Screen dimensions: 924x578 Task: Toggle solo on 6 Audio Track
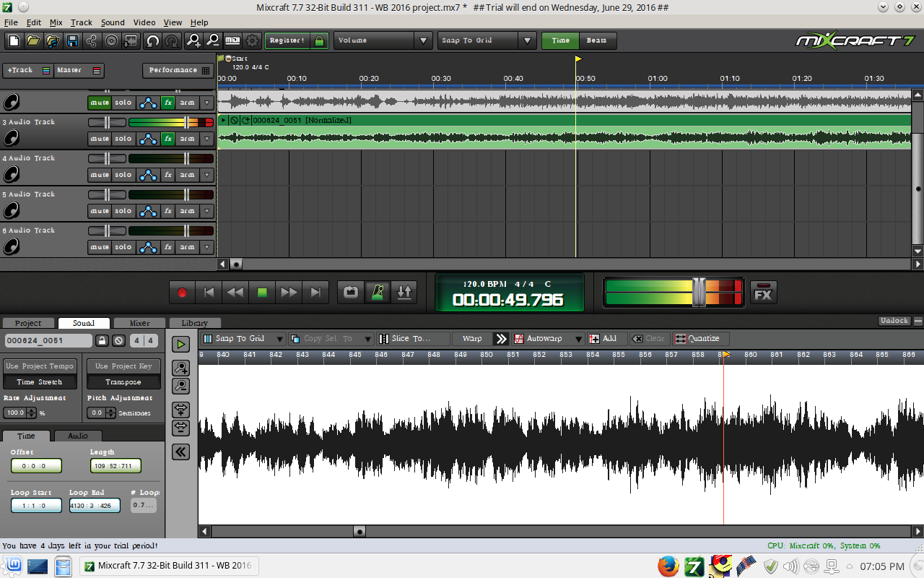tap(123, 247)
